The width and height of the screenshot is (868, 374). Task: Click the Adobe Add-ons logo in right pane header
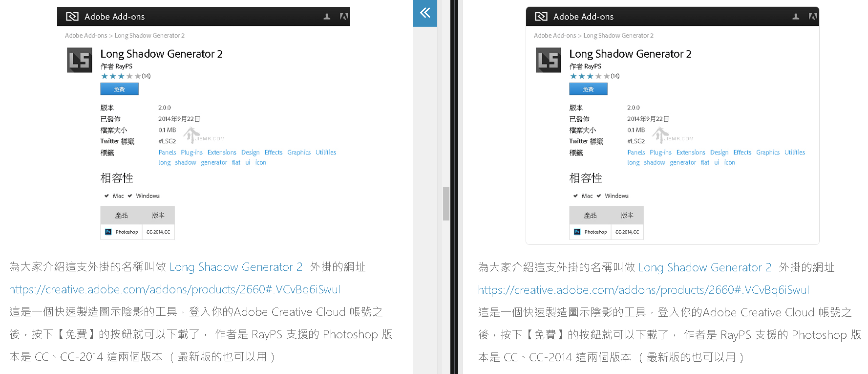click(x=541, y=17)
